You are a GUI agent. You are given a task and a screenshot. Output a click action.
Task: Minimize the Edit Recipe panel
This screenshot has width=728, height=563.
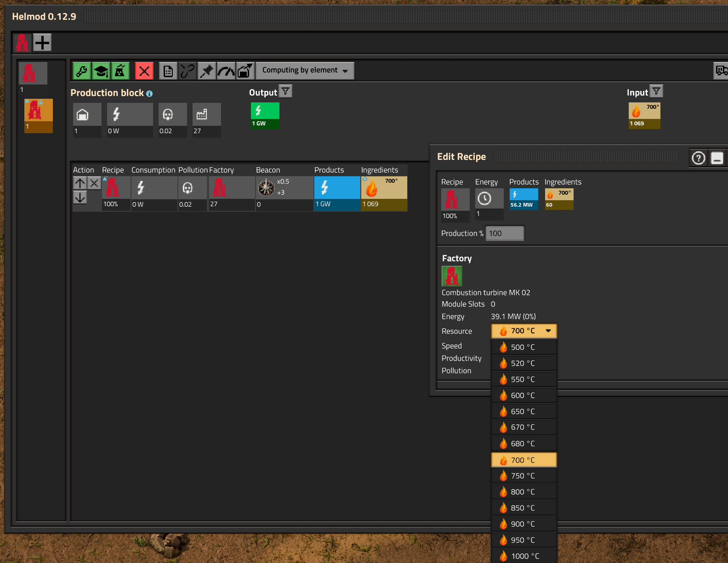[x=717, y=158]
